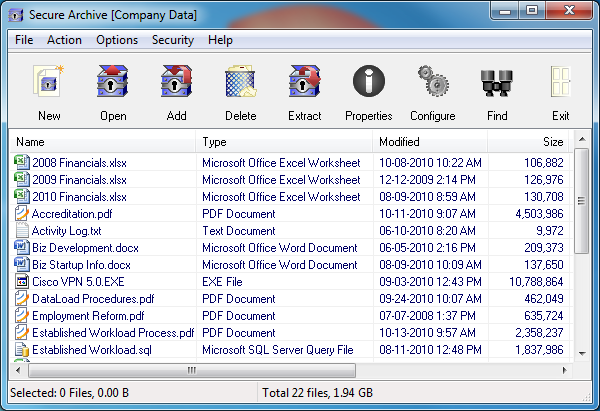Click the vertical scrollbar up arrow
This screenshot has width=600, height=411.
pos(582,139)
